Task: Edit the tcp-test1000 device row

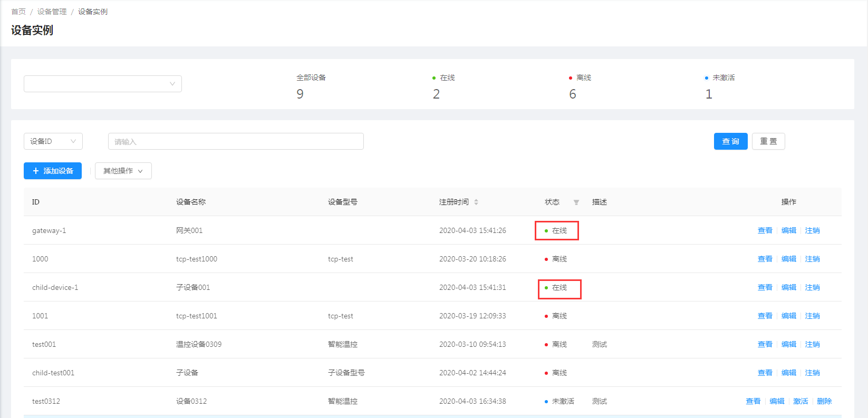Action: point(788,259)
